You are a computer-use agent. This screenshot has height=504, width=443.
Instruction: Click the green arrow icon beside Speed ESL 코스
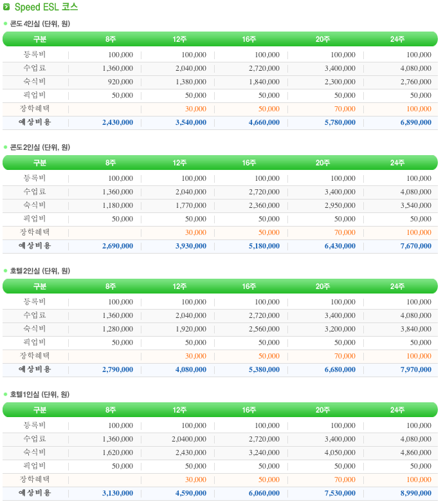tap(6, 6)
